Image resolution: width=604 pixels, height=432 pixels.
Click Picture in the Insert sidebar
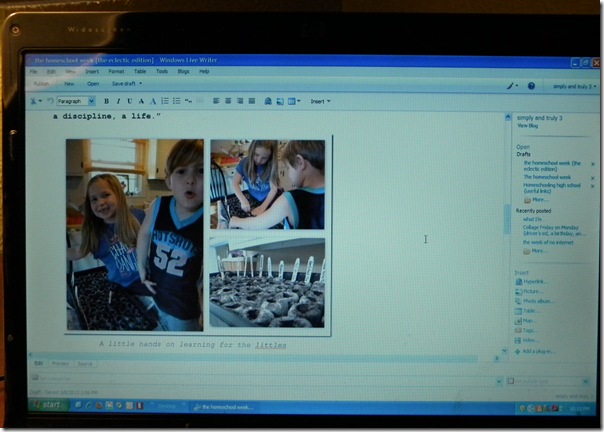coord(529,291)
